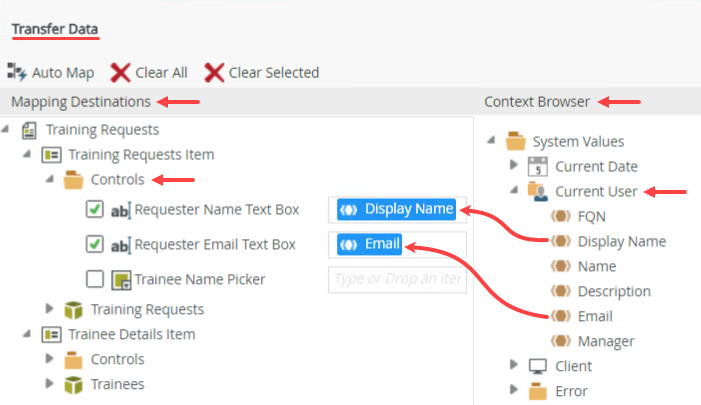Click the Controls folder icon under Training Requests Item

[73, 180]
